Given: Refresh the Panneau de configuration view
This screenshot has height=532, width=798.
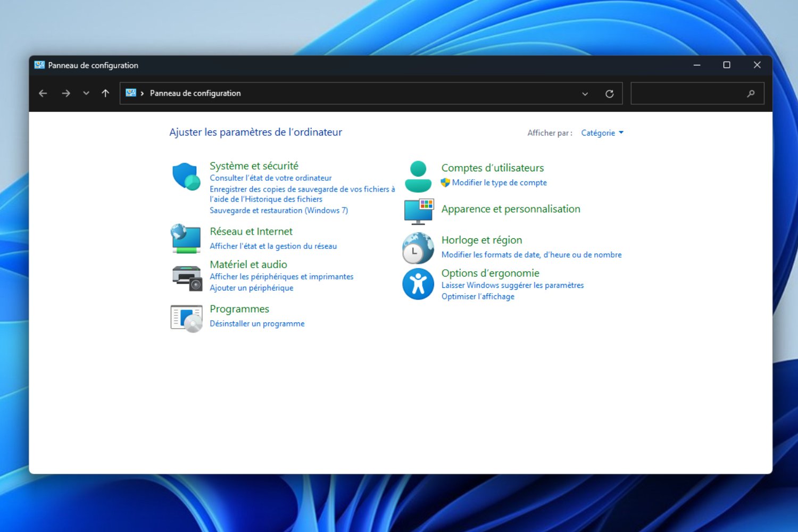Looking at the screenshot, I should point(610,94).
